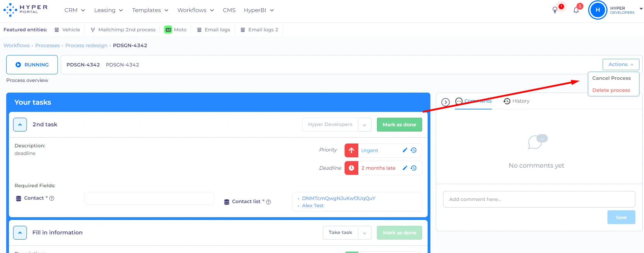Open the Alex Test contact list link
The height and width of the screenshot is (253, 644).
313,205
